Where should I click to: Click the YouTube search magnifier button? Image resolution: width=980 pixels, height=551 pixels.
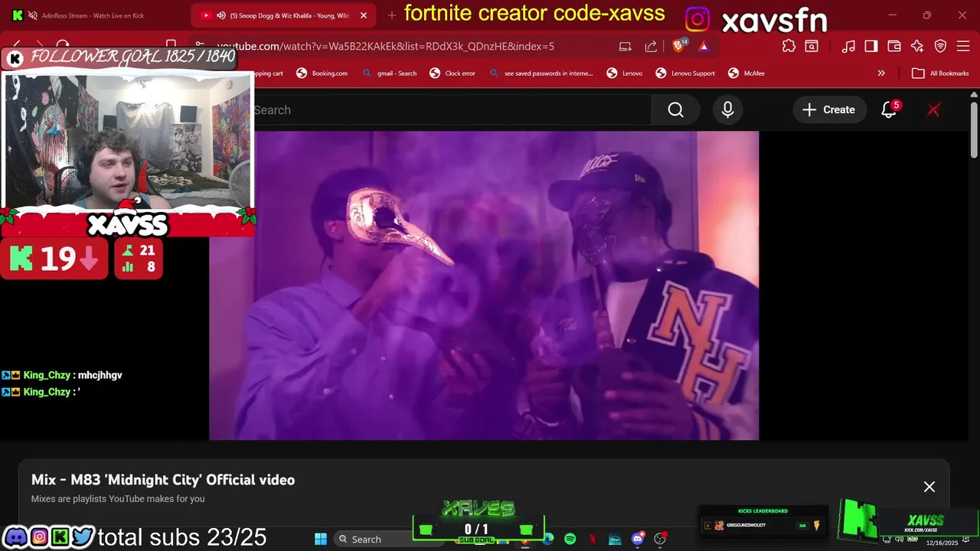[x=675, y=110]
